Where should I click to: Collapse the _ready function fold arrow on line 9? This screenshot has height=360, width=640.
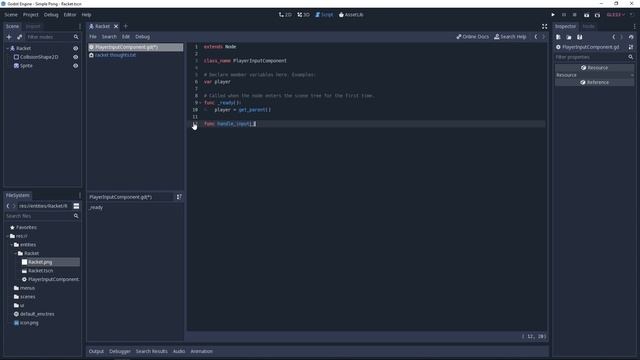click(200, 103)
